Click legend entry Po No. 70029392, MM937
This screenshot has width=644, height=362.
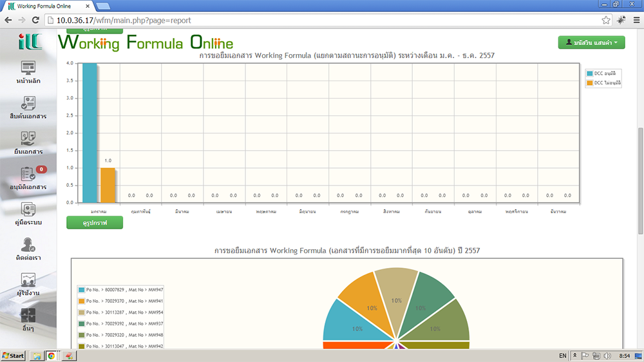[121, 324]
